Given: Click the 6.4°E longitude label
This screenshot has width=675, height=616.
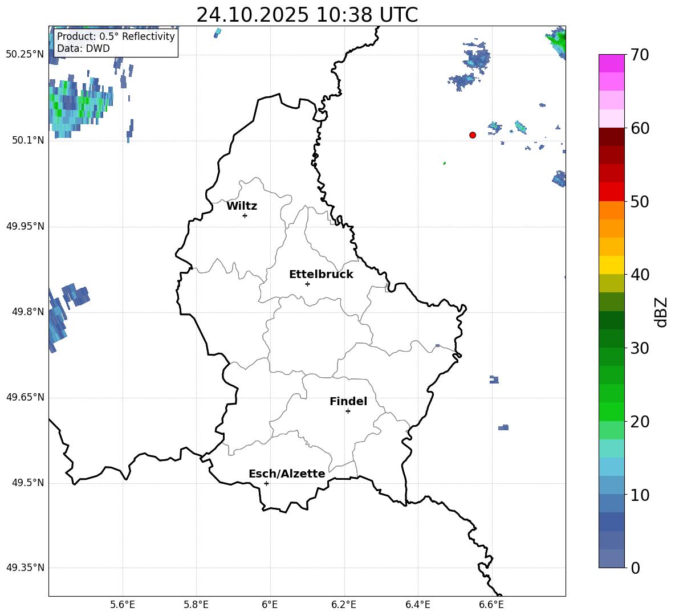Looking at the screenshot, I should tap(417, 605).
